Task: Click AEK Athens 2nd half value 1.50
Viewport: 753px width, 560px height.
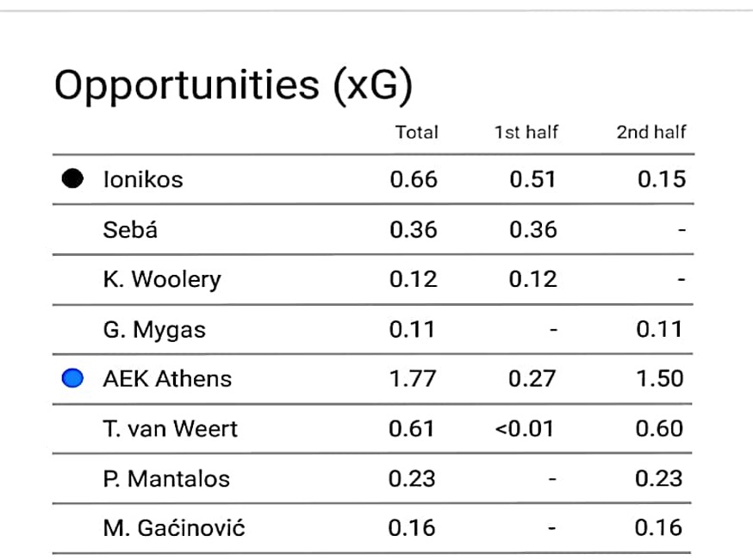Action: (661, 378)
